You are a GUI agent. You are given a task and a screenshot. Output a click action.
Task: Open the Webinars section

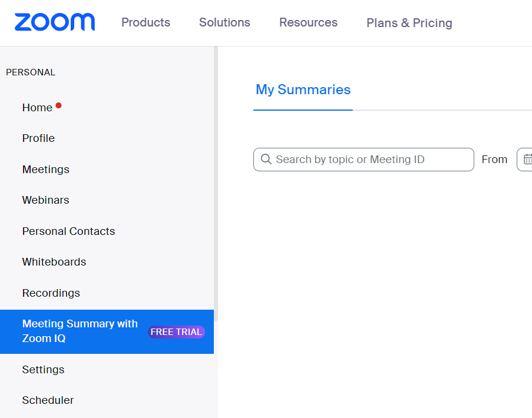coord(45,200)
